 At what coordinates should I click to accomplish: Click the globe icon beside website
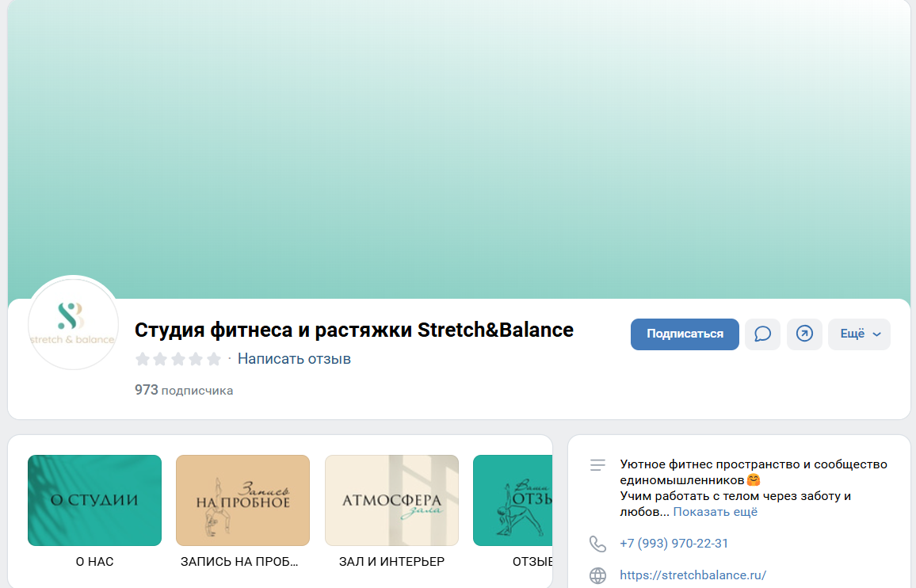click(x=597, y=575)
